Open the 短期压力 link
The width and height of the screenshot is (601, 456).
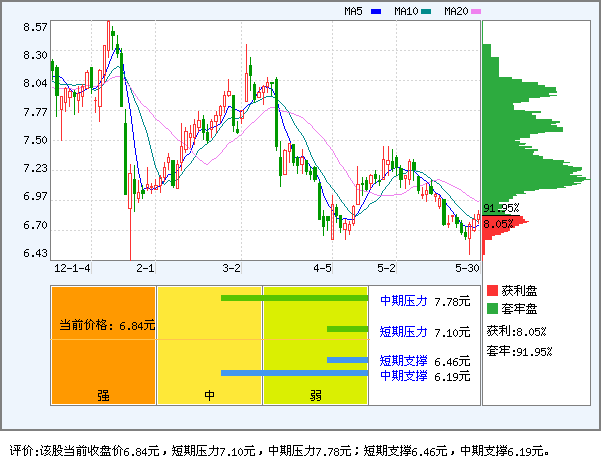[x=404, y=331]
